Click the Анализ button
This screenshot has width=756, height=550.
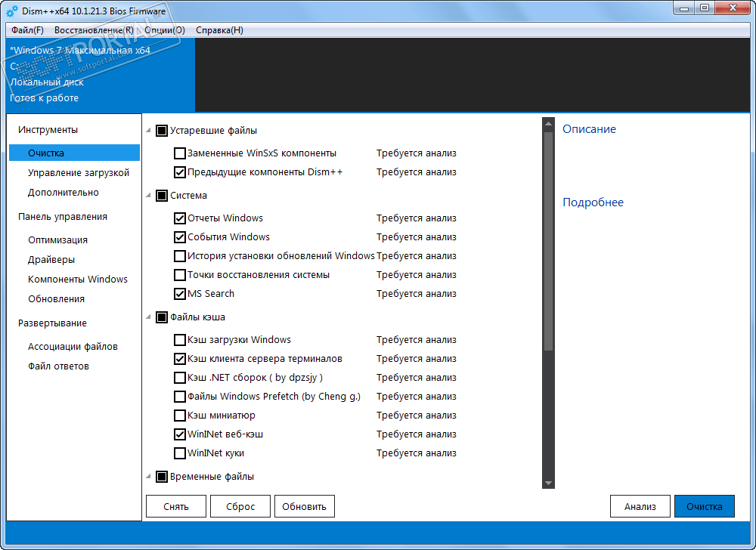pos(640,506)
